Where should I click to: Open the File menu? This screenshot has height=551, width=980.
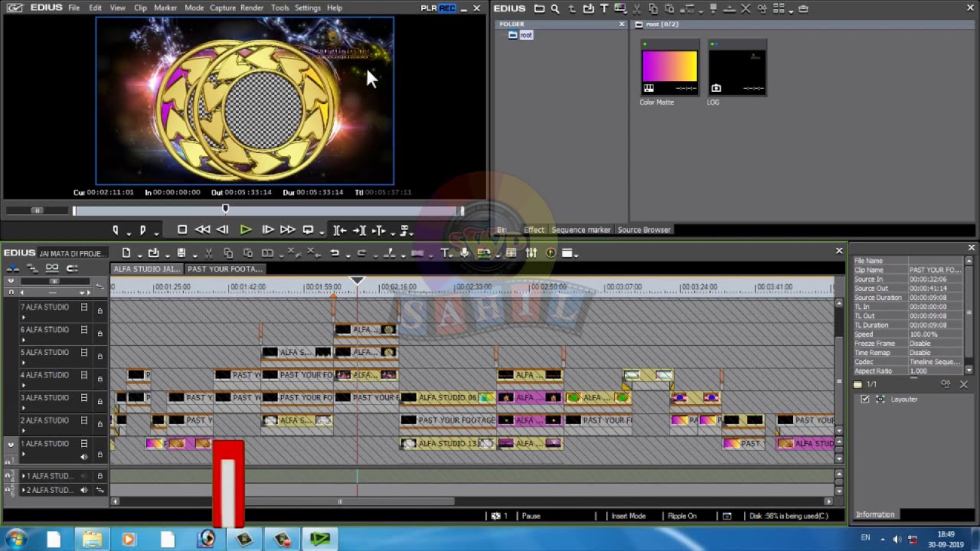[x=73, y=8]
